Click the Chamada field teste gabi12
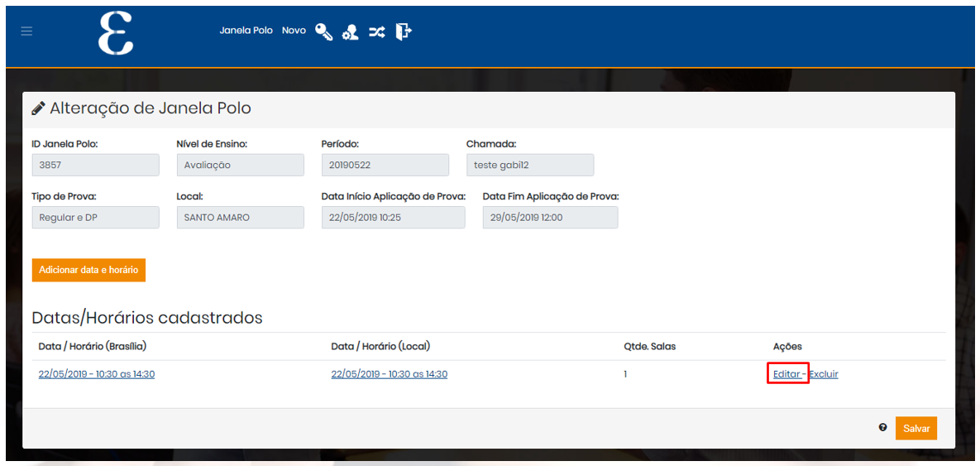The height and width of the screenshot is (466, 980). pos(530,166)
